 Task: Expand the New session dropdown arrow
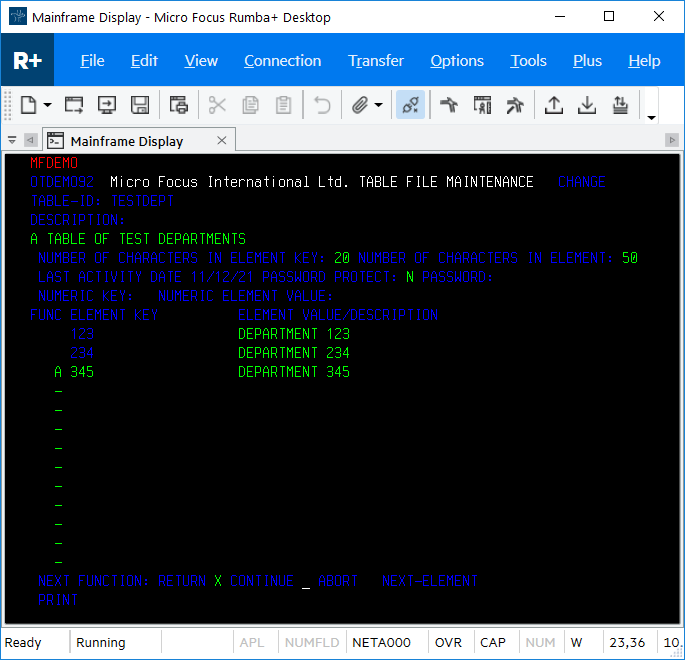47,105
